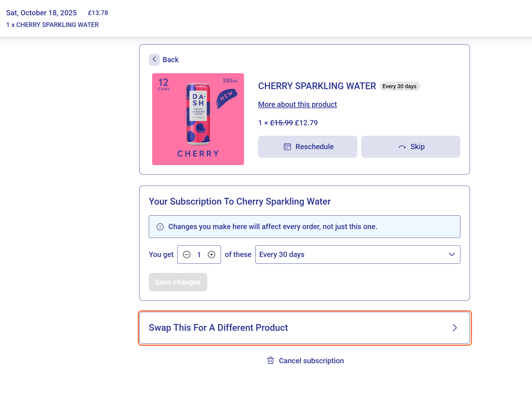Increase quantity with the plus icon
532x419 pixels.
click(x=212, y=255)
